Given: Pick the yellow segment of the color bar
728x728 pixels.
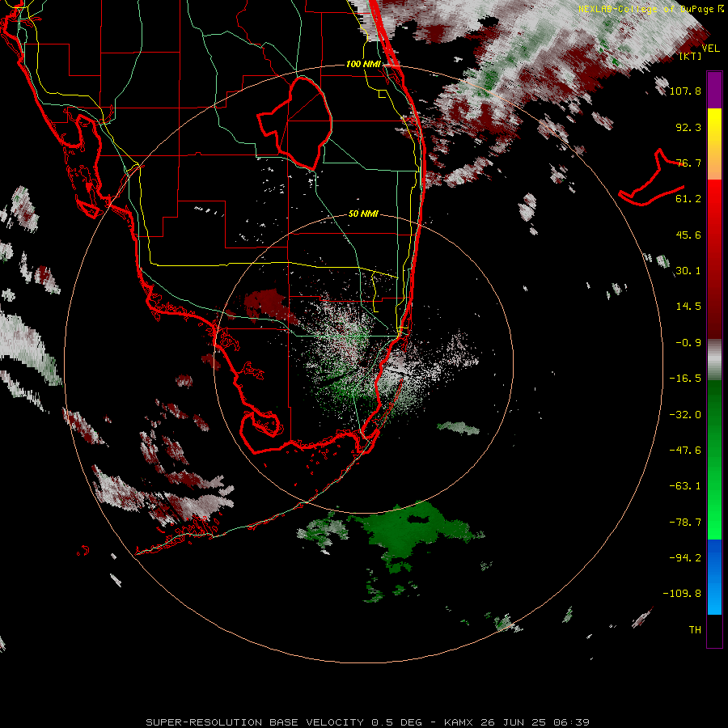Looking at the screenshot, I should pyautogui.click(x=714, y=134).
